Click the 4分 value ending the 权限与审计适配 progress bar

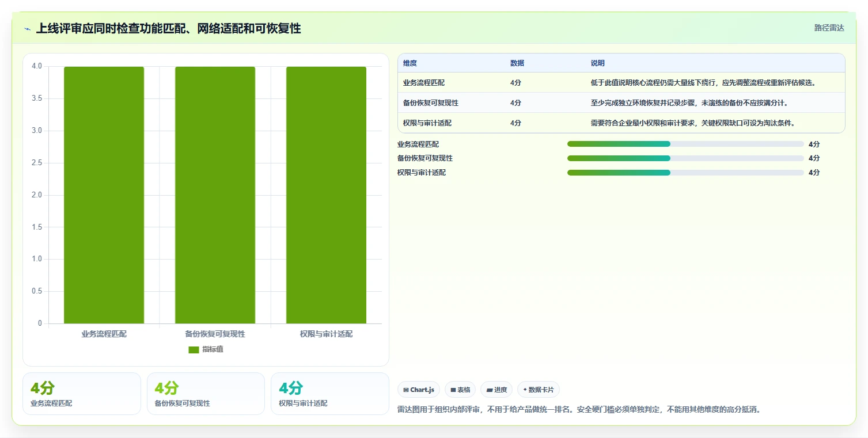coord(814,173)
